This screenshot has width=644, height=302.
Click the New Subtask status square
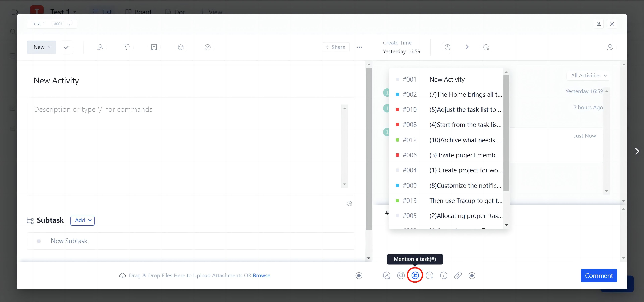click(x=39, y=241)
